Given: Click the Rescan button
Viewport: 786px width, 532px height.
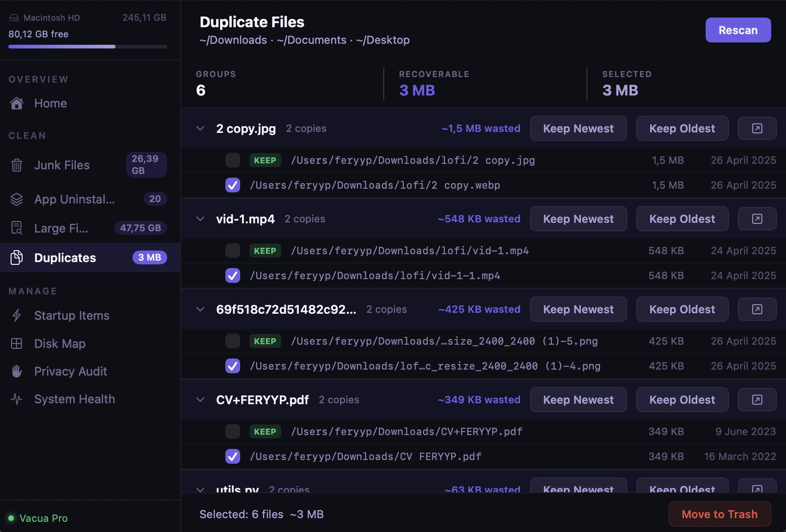Looking at the screenshot, I should 738,30.
